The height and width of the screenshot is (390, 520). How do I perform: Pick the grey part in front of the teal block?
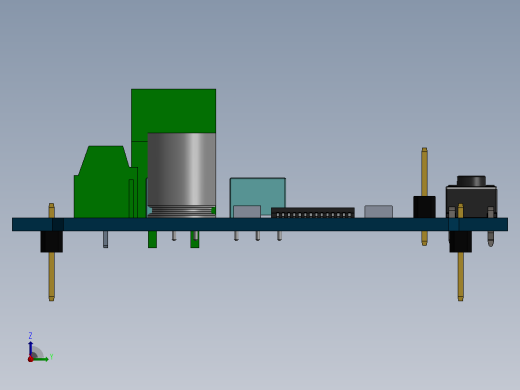click(x=247, y=212)
